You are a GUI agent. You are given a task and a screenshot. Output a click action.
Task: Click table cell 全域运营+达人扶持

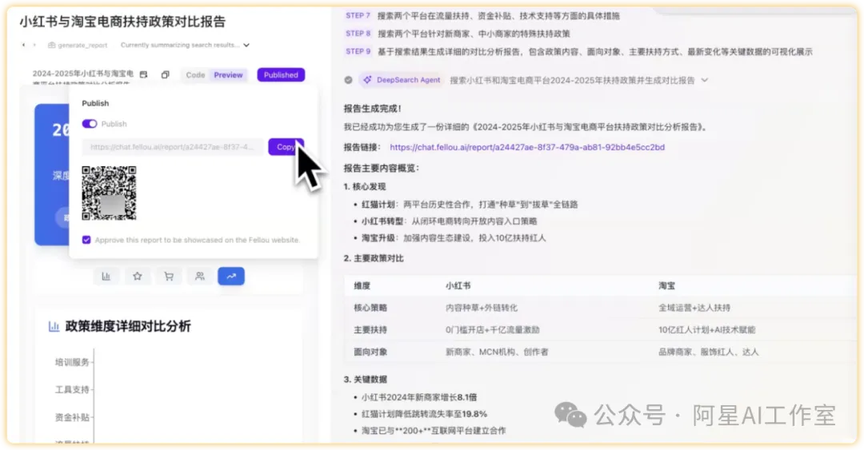[694, 308]
